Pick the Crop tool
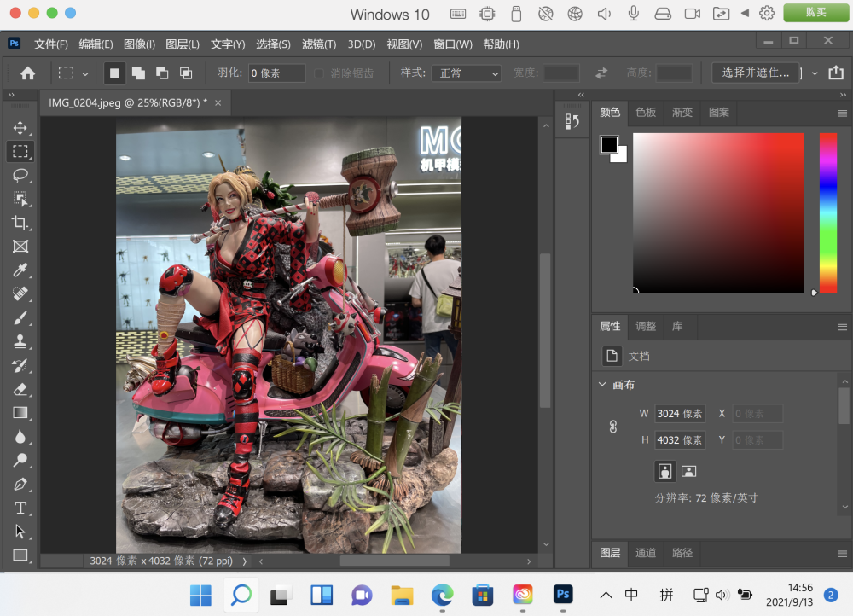The height and width of the screenshot is (616, 853). click(20, 223)
